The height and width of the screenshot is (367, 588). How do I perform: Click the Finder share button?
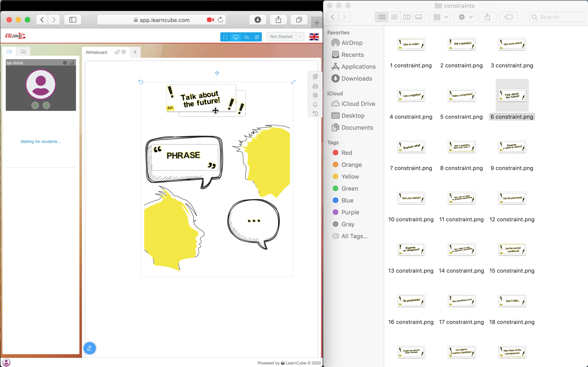(x=487, y=17)
